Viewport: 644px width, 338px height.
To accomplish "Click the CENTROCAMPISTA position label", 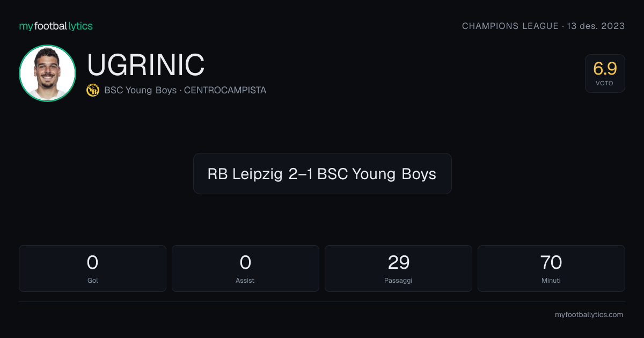I will pos(225,90).
